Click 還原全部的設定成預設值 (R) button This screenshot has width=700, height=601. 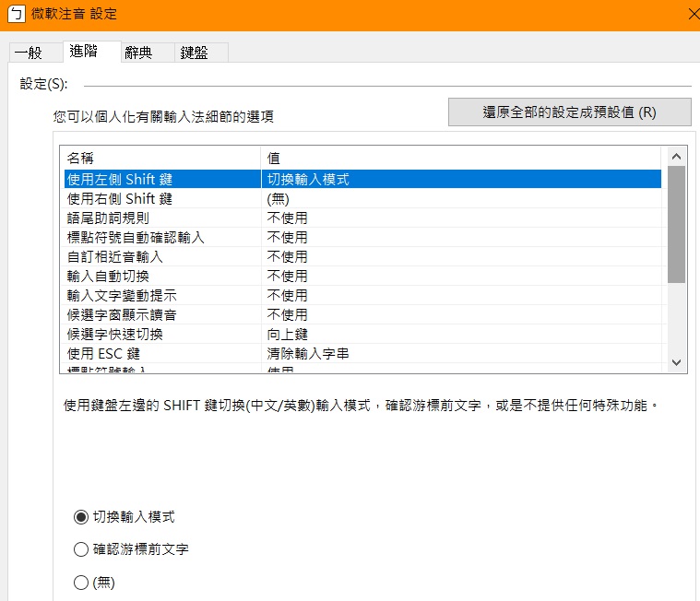pos(570,112)
